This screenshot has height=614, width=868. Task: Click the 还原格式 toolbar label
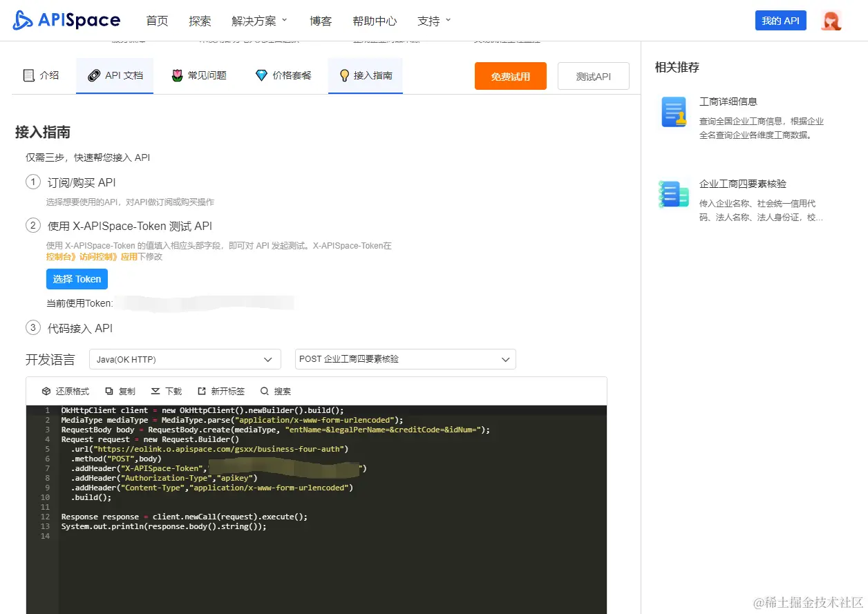pos(73,391)
